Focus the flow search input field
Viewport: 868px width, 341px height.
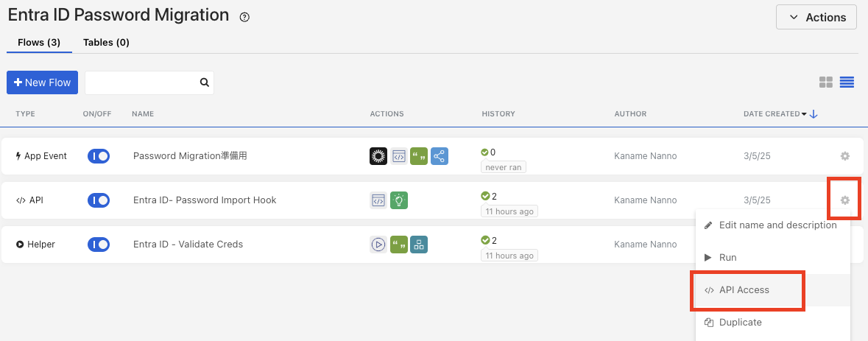tap(141, 82)
